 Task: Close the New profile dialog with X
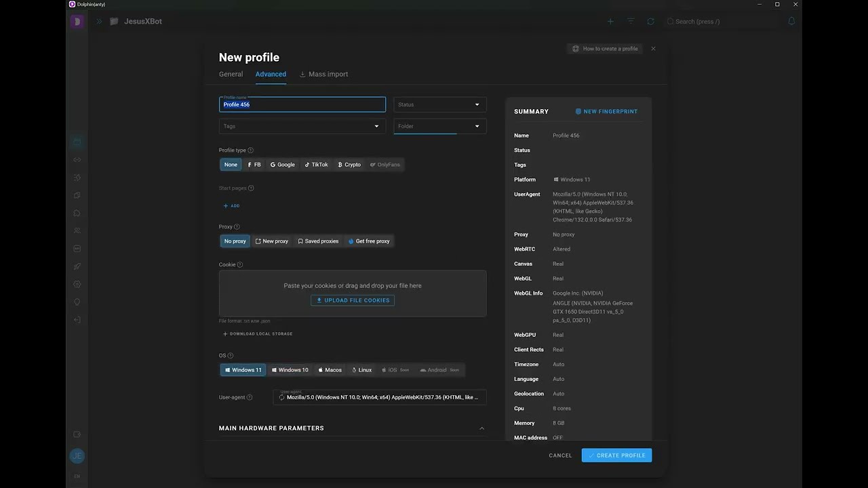click(x=653, y=49)
